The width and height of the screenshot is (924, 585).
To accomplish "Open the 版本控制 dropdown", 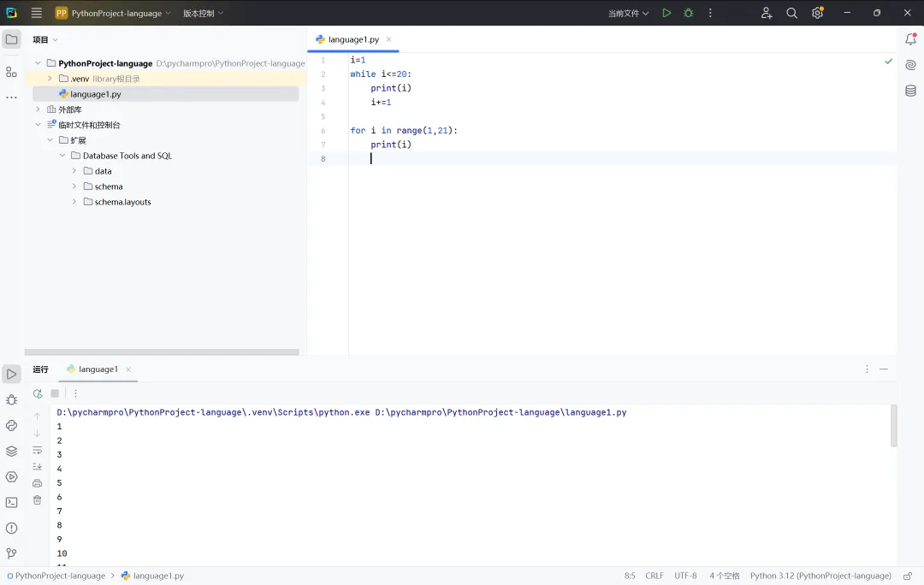I will coord(204,13).
